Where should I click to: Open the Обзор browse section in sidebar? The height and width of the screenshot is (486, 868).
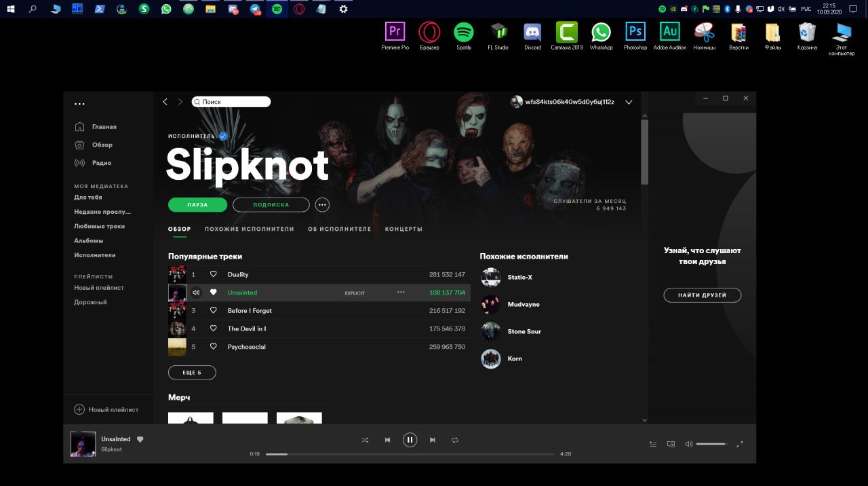click(94, 145)
